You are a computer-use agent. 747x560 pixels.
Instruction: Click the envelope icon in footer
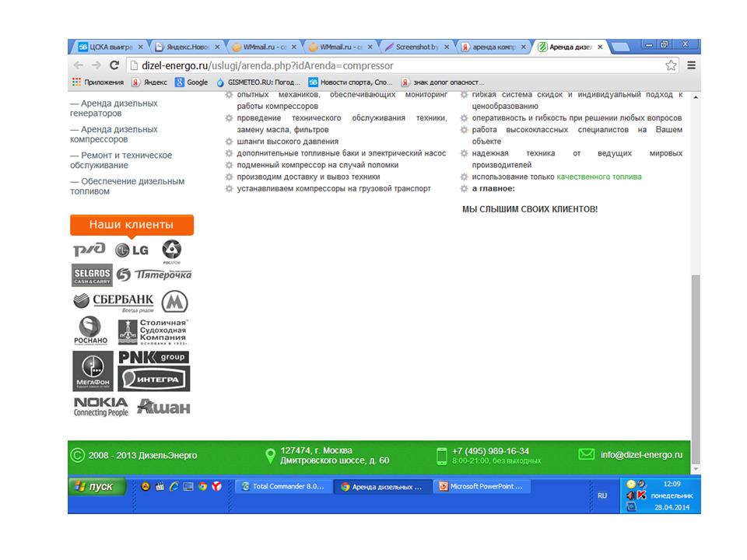(587, 454)
